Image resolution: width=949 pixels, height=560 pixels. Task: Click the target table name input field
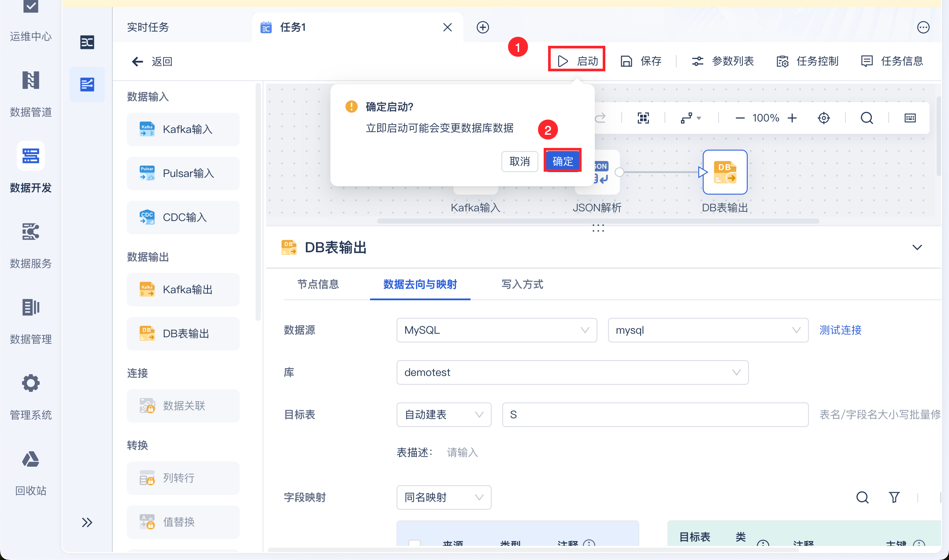point(655,415)
